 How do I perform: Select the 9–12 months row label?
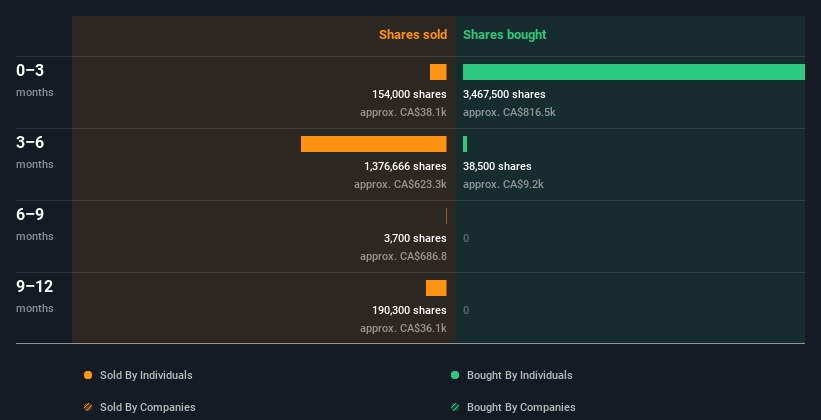[35, 296]
